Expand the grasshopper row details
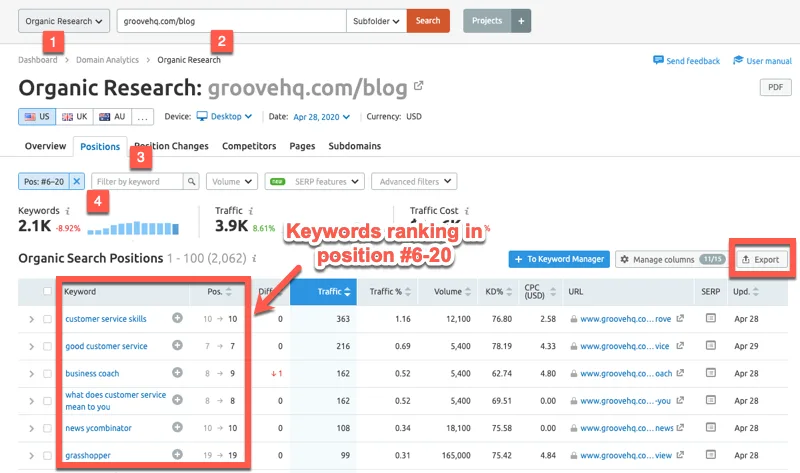This screenshot has width=800, height=473. [x=31, y=455]
